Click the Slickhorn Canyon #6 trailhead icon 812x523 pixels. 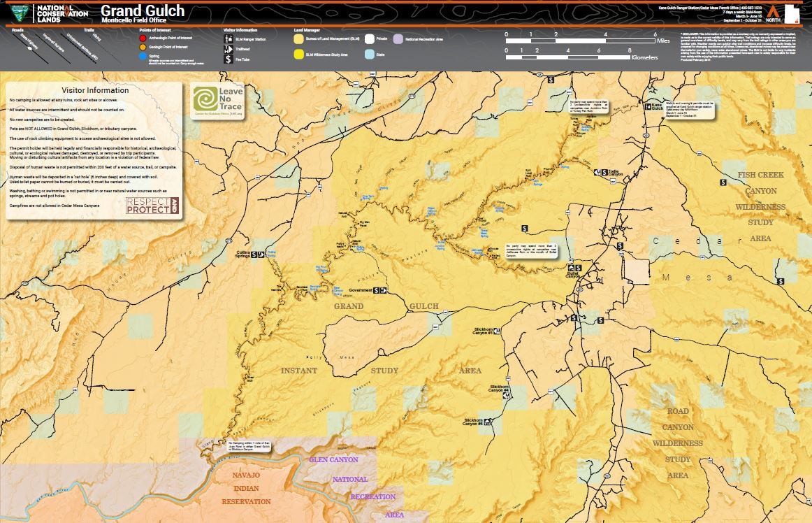coord(488,422)
